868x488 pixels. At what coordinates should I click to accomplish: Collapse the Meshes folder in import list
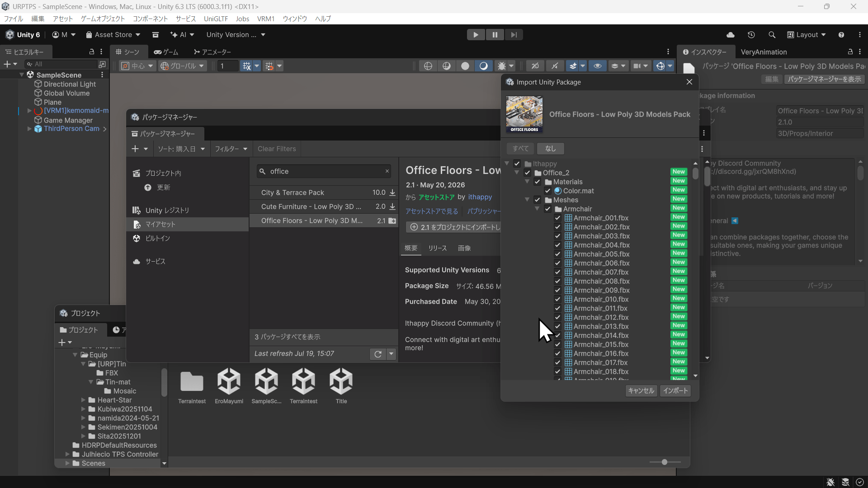(x=527, y=200)
